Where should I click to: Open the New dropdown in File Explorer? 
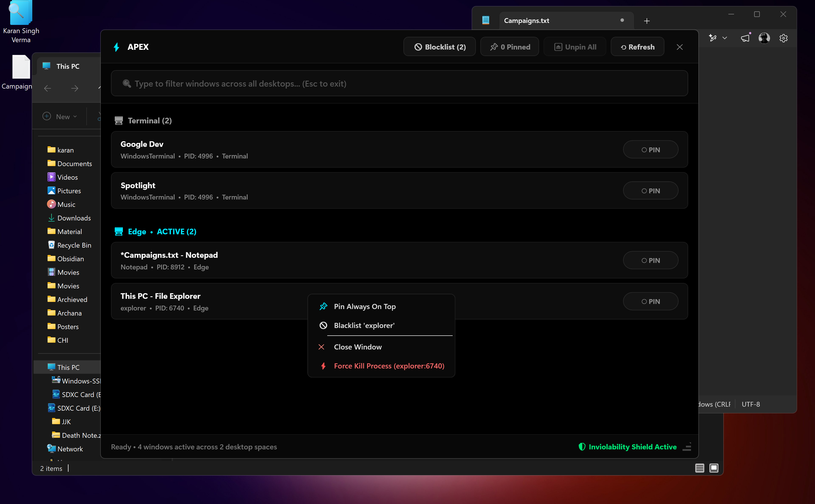click(x=60, y=116)
